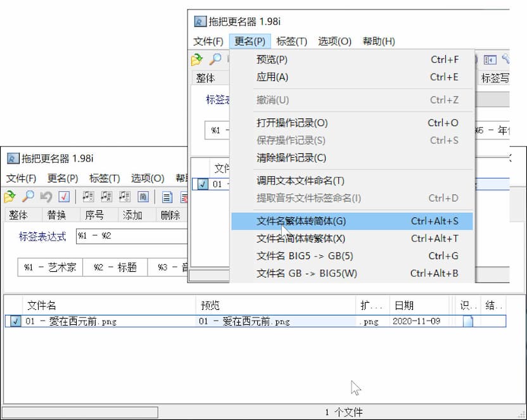Click the 简 simplified conversion toolbar icon
The width and height of the screenshot is (527, 420).
143,196
